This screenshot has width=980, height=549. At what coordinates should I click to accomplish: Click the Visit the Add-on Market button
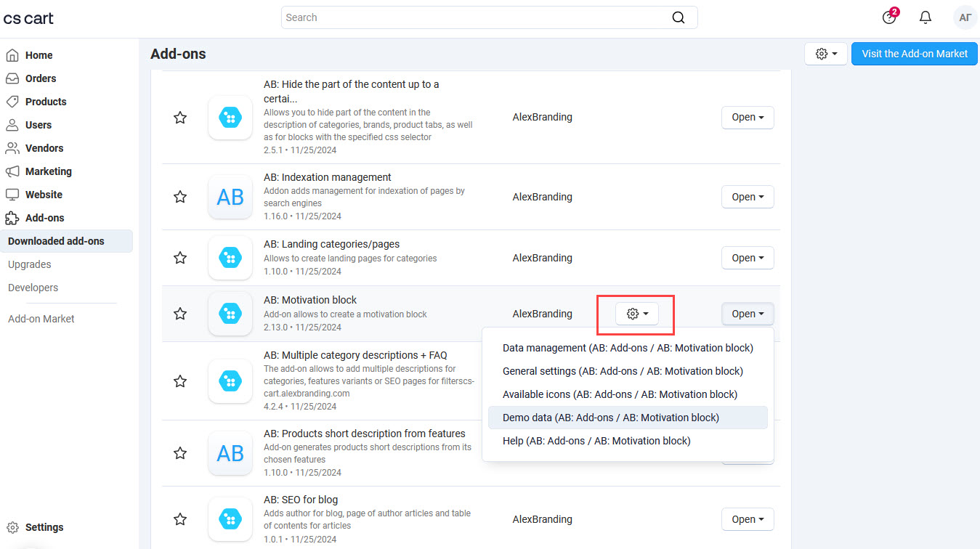click(914, 53)
